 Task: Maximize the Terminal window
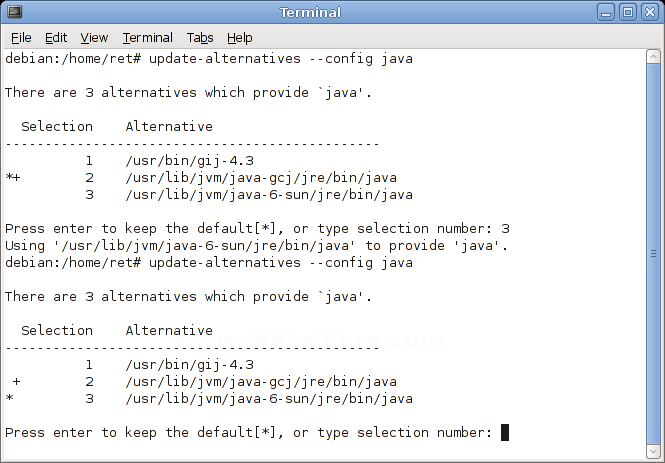[629, 12]
